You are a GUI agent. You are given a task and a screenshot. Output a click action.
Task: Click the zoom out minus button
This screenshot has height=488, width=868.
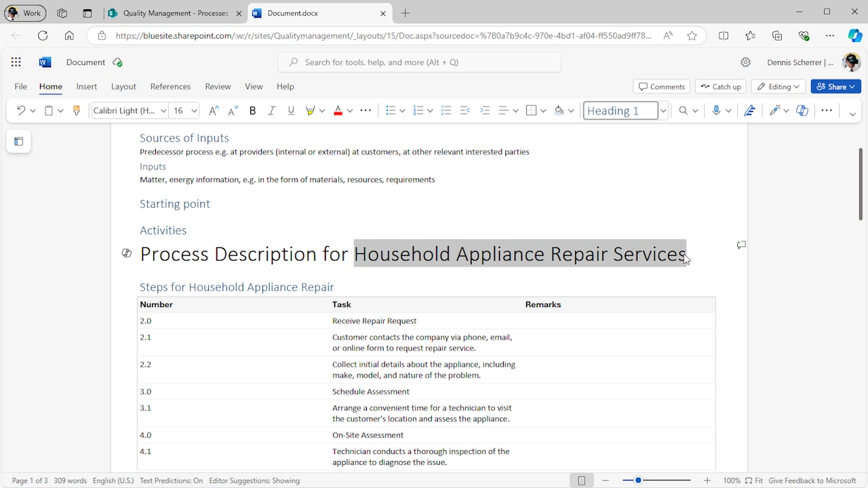point(606,481)
